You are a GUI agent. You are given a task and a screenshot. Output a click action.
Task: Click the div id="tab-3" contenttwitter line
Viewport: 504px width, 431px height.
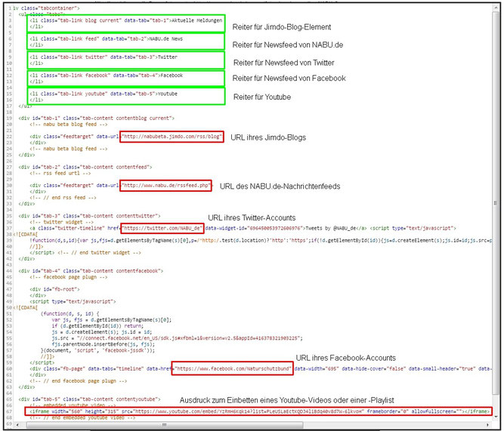tap(89, 216)
